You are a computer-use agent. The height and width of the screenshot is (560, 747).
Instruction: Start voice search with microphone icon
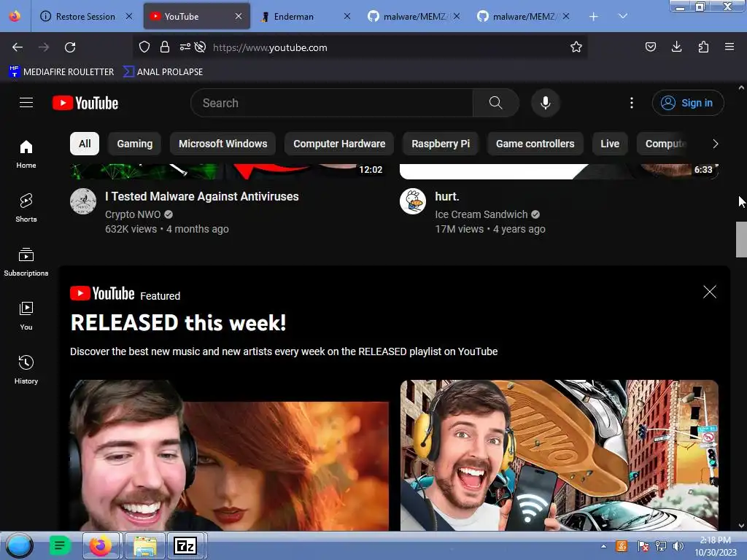546,103
